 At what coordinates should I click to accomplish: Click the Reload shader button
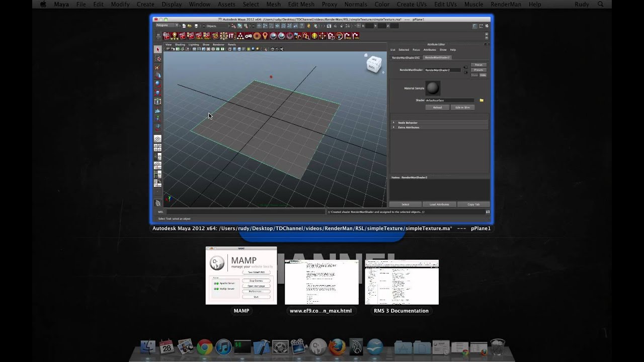[437, 108]
